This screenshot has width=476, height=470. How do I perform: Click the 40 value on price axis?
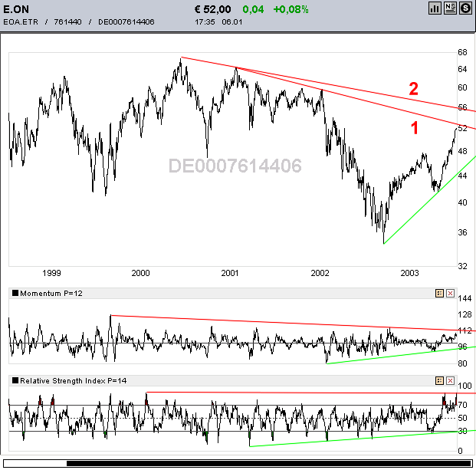pos(462,202)
